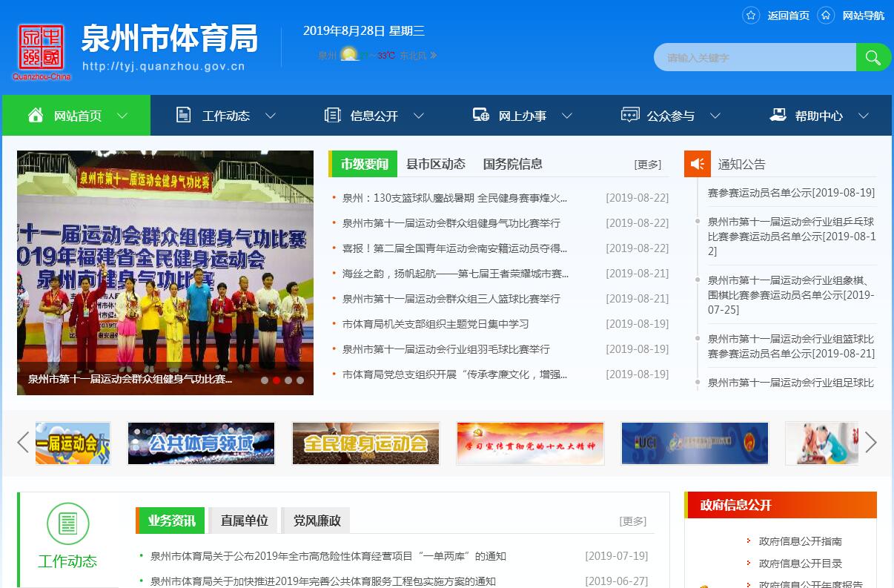Click the star icon beside 返回首页
This screenshot has height=588, width=894.
(751, 16)
